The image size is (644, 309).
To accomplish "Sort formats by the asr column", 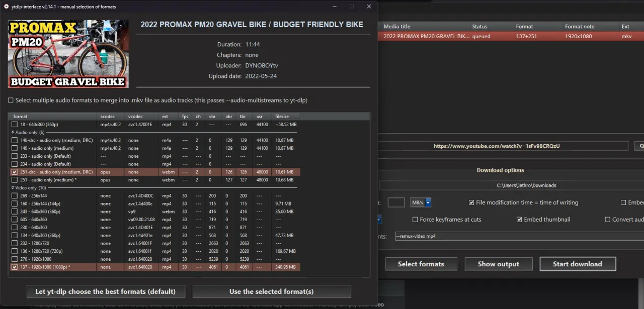I will (x=262, y=117).
